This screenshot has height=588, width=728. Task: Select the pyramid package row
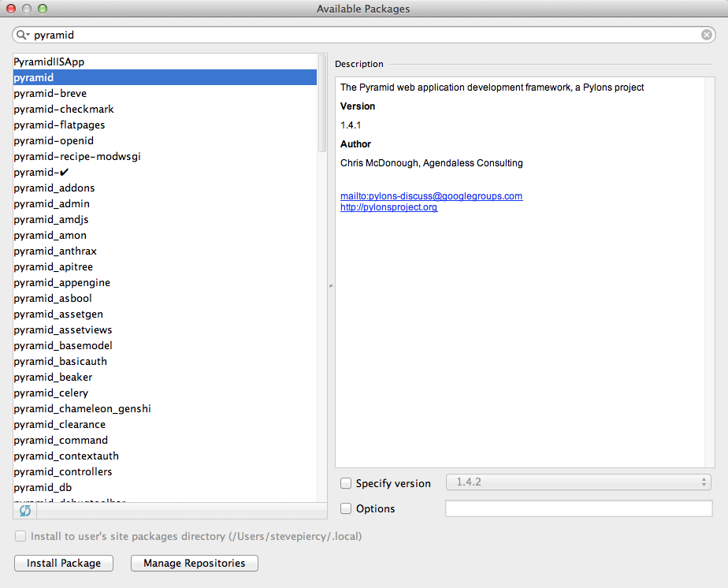click(165, 77)
